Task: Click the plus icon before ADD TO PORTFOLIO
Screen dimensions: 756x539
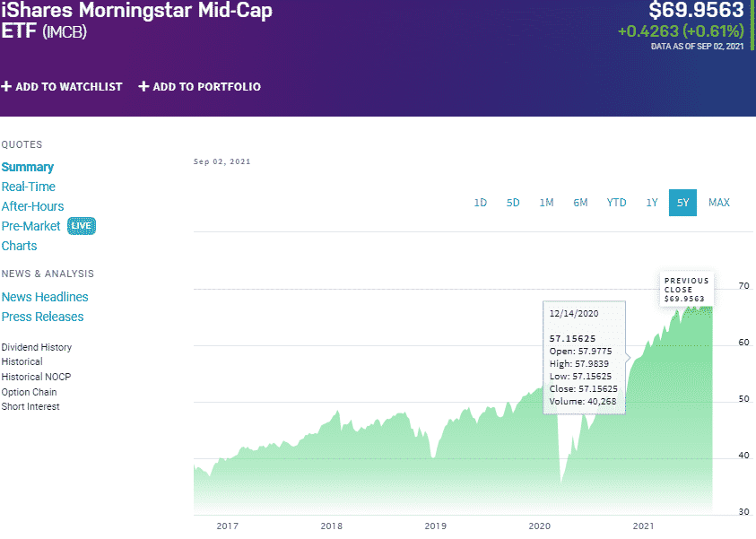Action: tap(142, 86)
